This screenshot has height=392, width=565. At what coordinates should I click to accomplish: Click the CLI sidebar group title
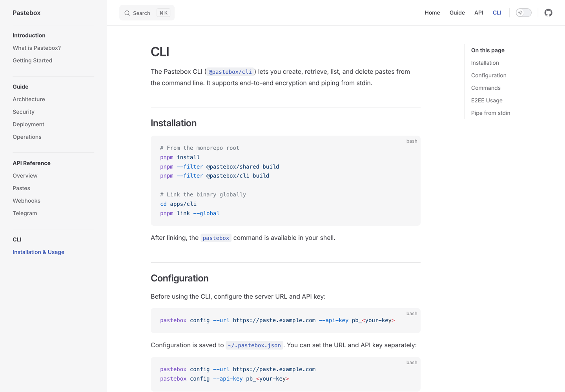pyautogui.click(x=17, y=240)
